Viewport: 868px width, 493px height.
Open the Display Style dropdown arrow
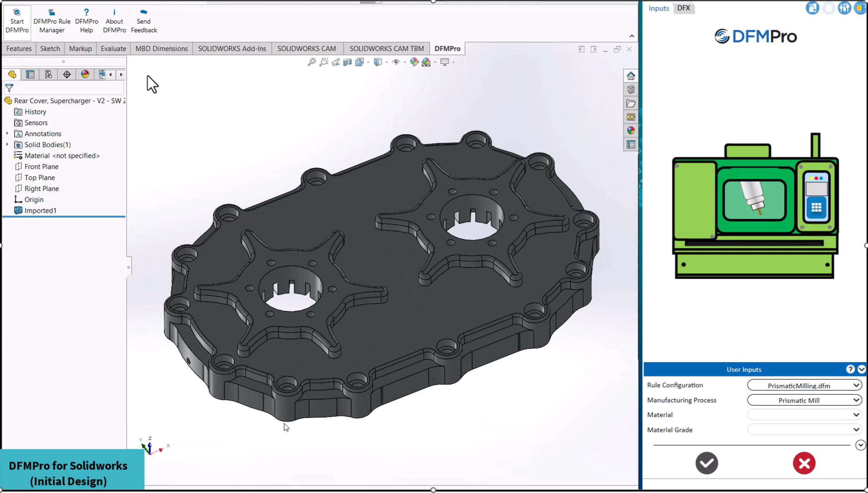coord(387,62)
